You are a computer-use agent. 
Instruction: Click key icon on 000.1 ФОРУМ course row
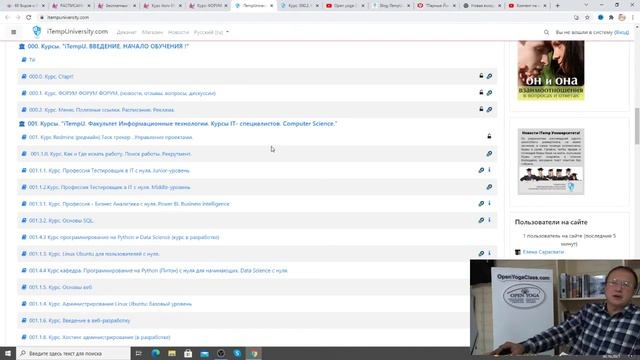click(x=489, y=93)
